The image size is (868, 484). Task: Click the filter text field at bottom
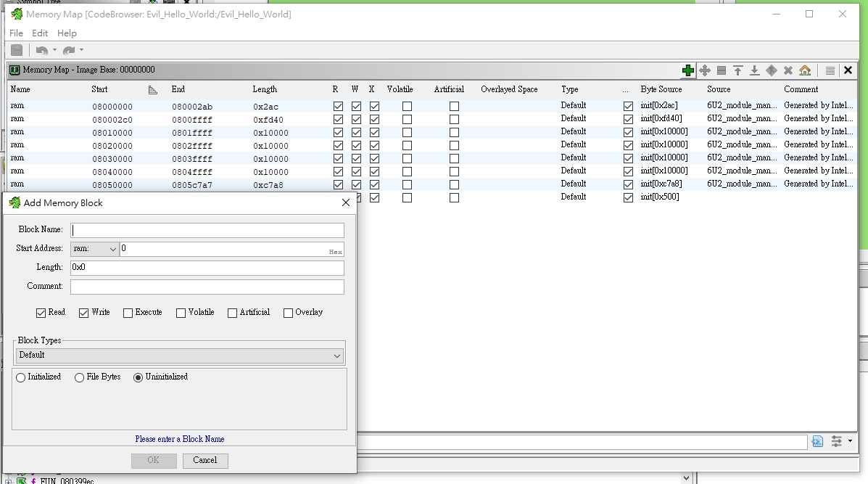(582, 441)
